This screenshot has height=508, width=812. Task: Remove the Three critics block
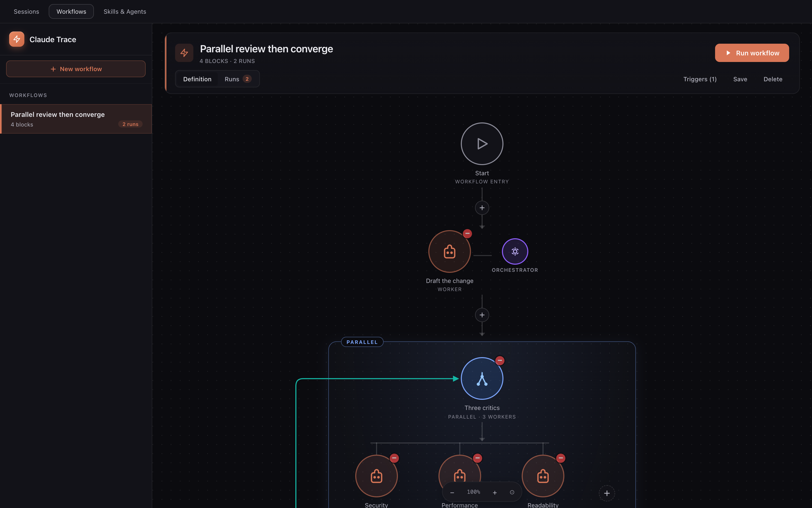[500, 360]
